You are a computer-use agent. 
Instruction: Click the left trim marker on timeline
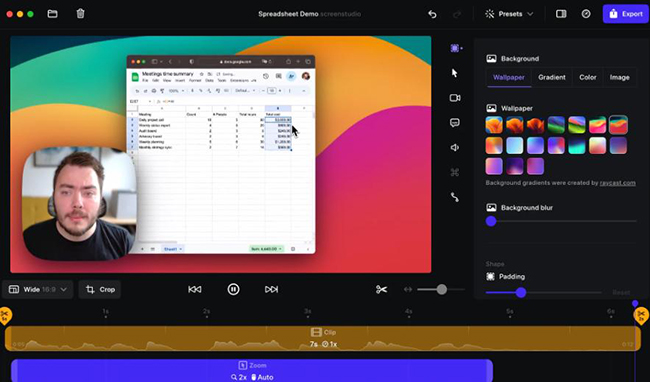point(5,316)
